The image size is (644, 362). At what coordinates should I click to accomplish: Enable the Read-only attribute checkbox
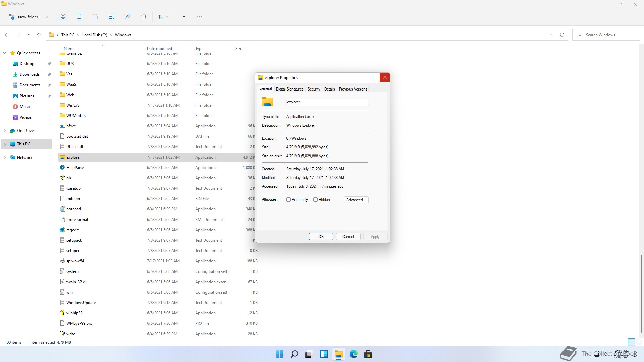[288, 200]
